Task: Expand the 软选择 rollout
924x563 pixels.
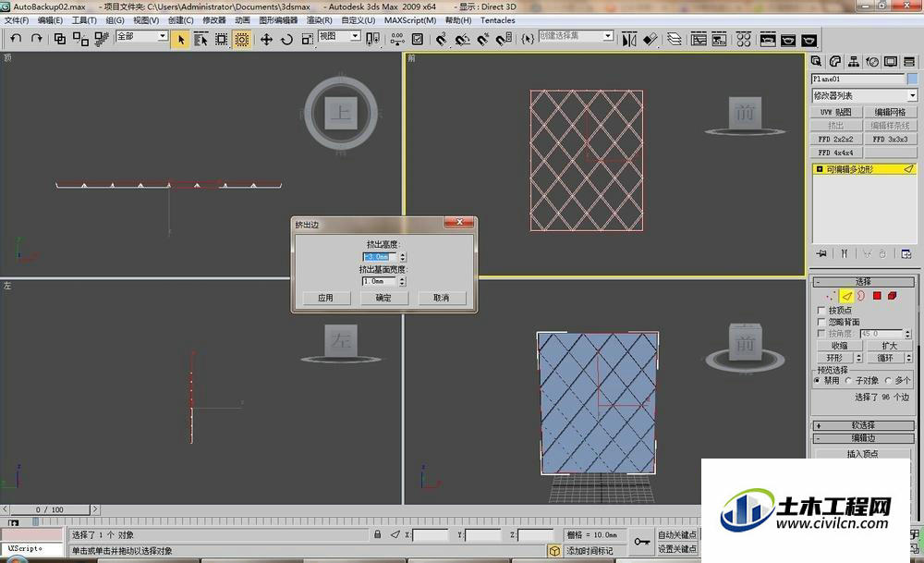Action: 863,425
